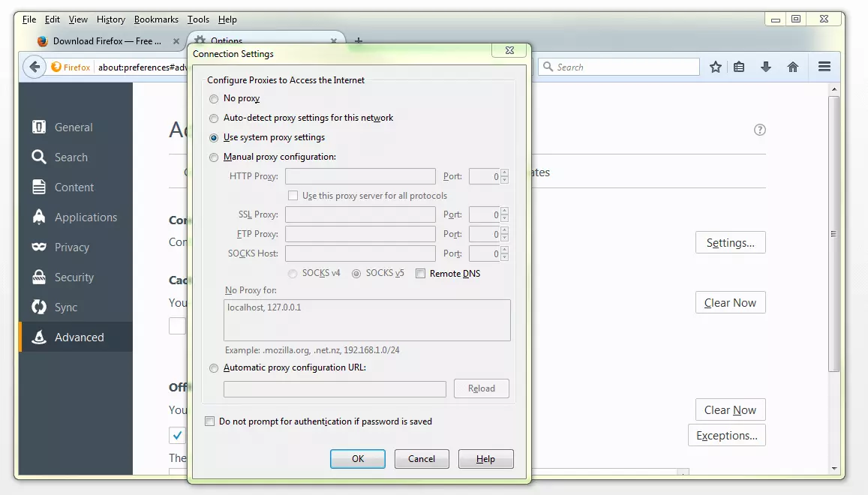
Task: Click the SSL Proxy port stepper
Action: click(504, 214)
